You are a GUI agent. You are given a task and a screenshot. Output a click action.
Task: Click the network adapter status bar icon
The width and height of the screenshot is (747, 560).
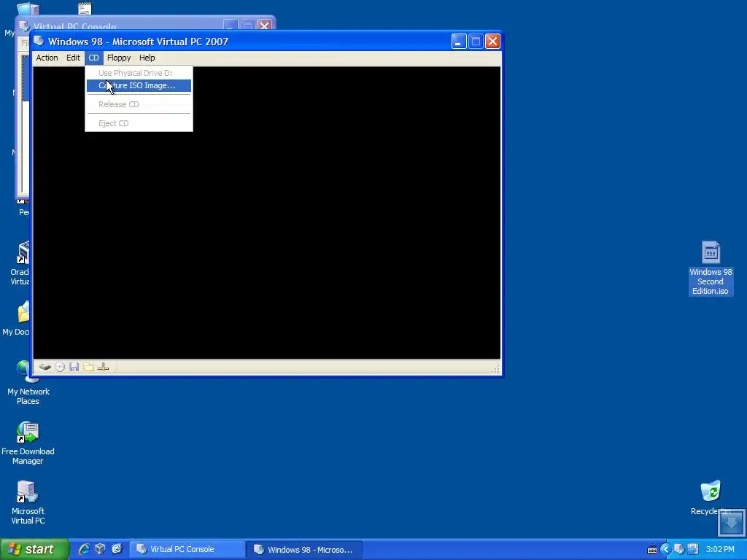[x=104, y=367]
